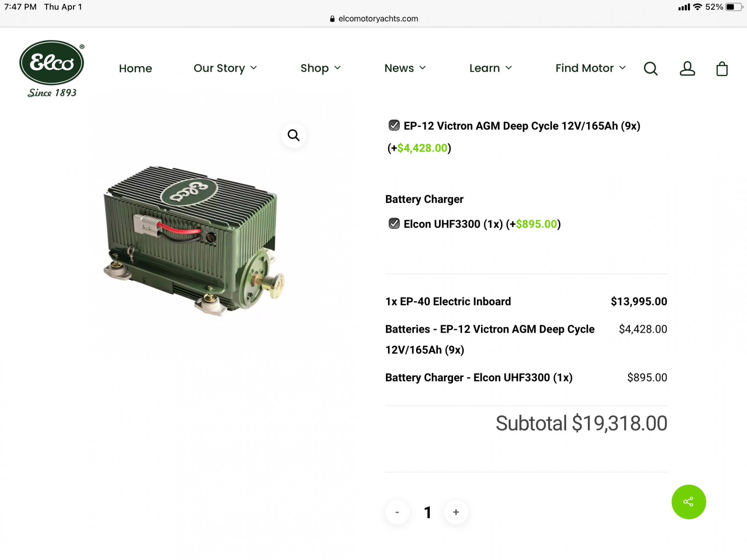This screenshot has width=747, height=560.
Task: Tap the Thu Apr 1 date
Action: coord(63,7)
